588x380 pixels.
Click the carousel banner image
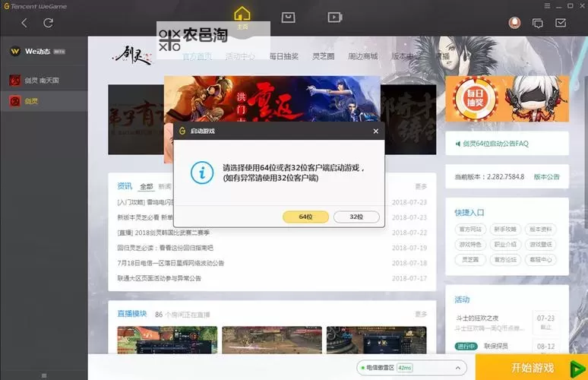click(x=272, y=99)
